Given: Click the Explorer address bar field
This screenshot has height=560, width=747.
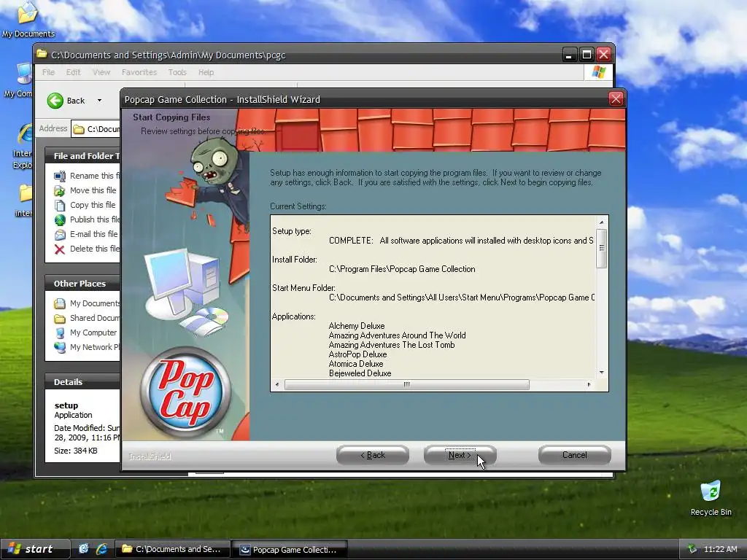Looking at the screenshot, I should [96, 129].
